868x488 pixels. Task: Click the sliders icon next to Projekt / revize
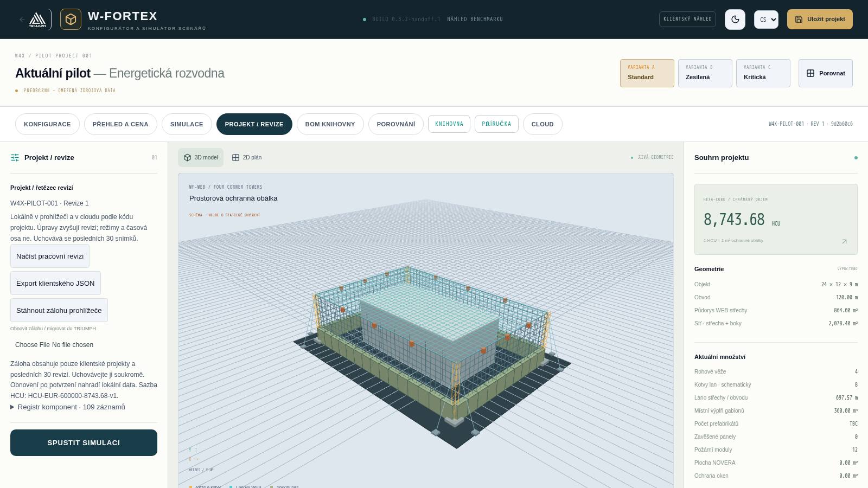(x=15, y=158)
